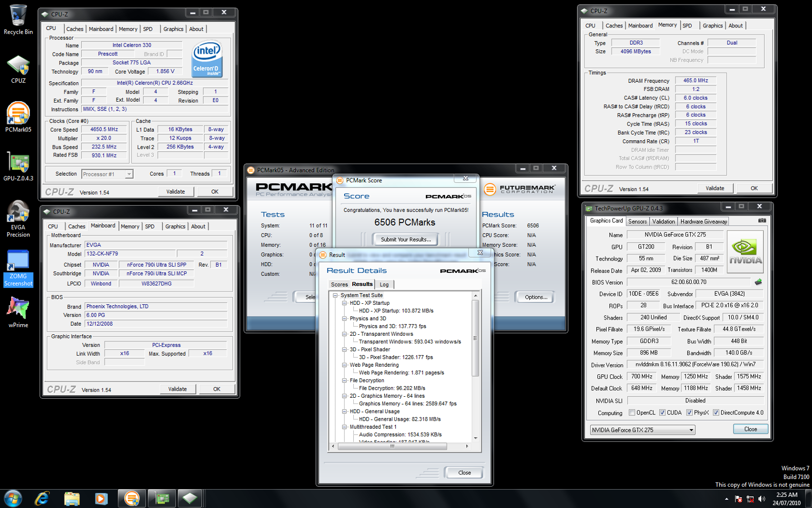
Task: Click the DRAM Frequency 465.0 MHz value
Action: tap(695, 81)
